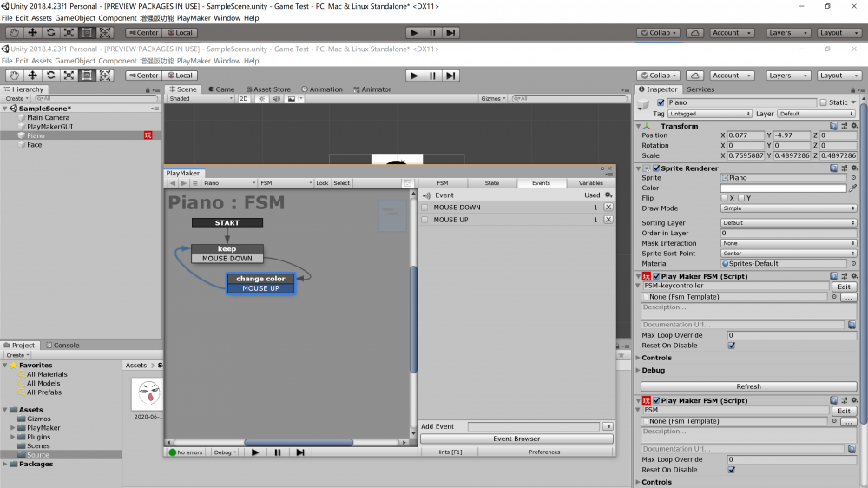Toggle the PlayMaker minimap icon
Image resolution: width=868 pixels, height=488 pixels.
pos(407,183)
